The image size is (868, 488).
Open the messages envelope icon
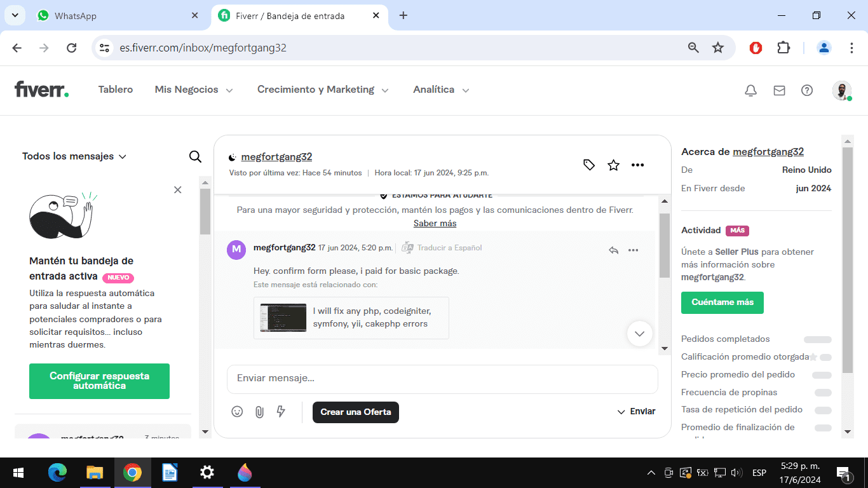coord(779,91)
